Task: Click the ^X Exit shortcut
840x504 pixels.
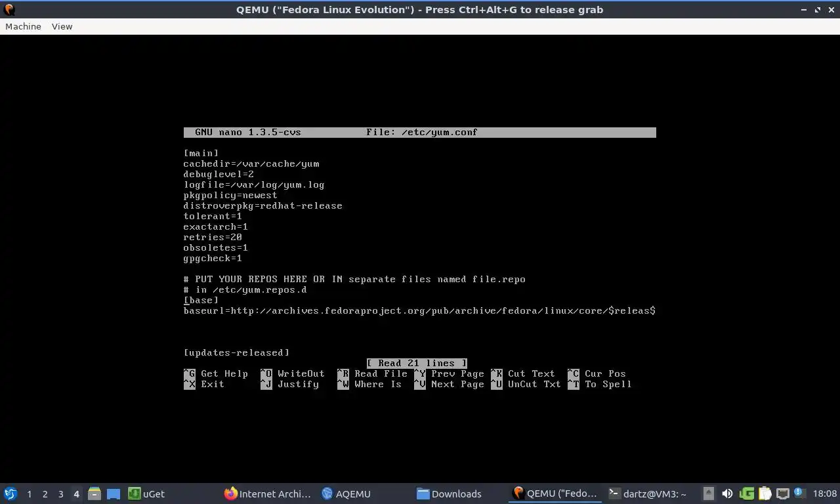Action: pos(204,384)
